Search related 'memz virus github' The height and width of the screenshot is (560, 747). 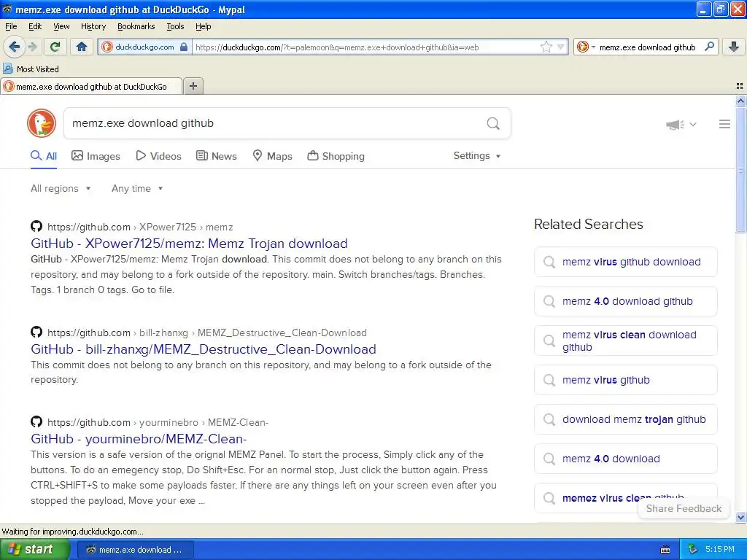click(x=625, y=380)
